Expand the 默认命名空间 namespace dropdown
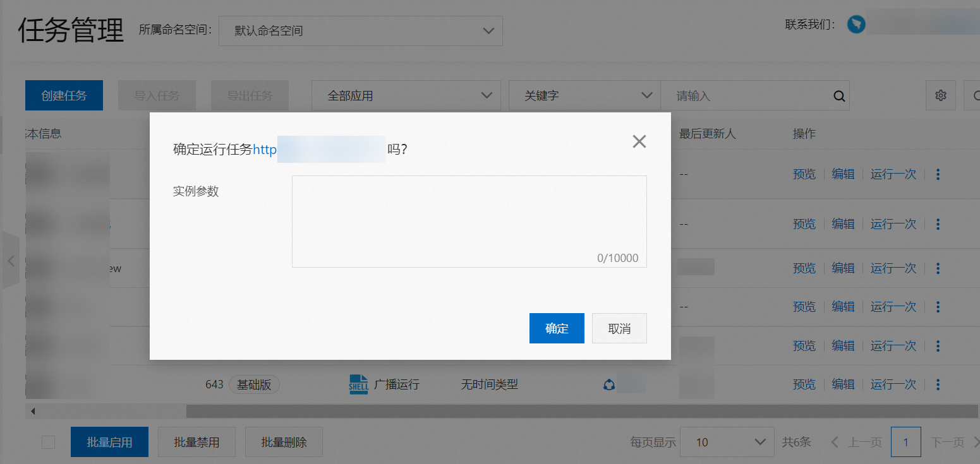This screenshot has width=980, height=464. [361, 30]
